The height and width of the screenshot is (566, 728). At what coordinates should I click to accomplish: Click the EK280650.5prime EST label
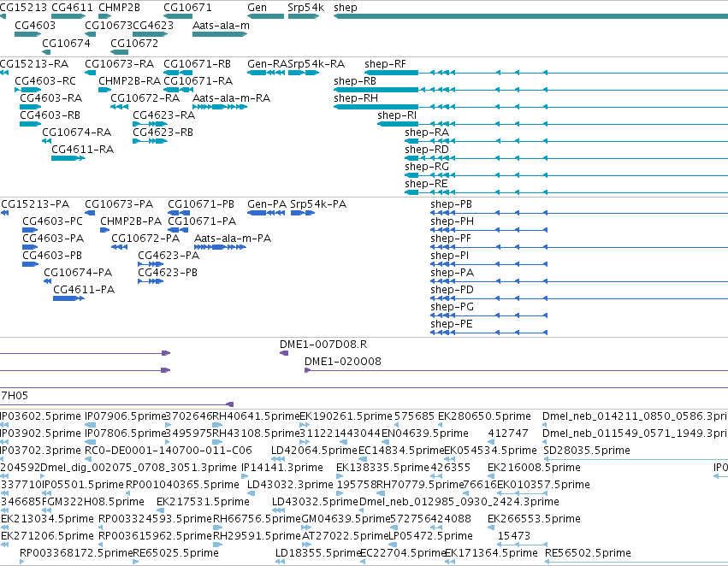point(485,416)
